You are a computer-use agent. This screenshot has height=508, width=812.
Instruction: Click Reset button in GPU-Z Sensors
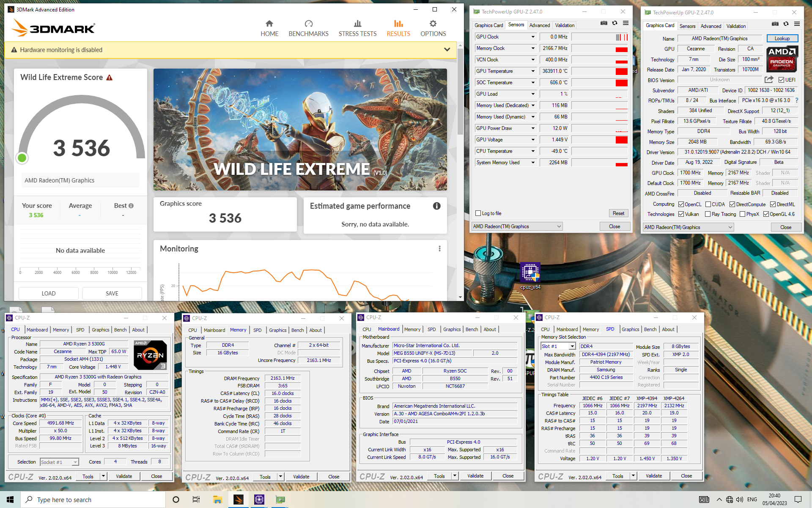pos(618,213)
